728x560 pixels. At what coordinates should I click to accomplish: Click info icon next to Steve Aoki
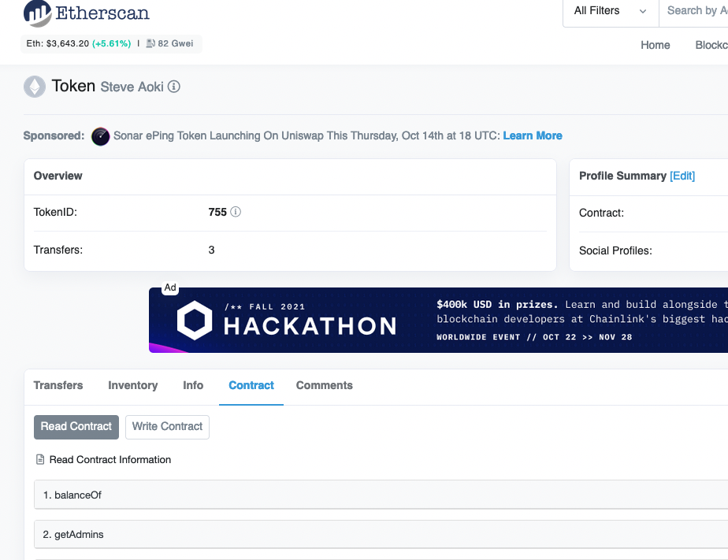(x=174, y=87)
